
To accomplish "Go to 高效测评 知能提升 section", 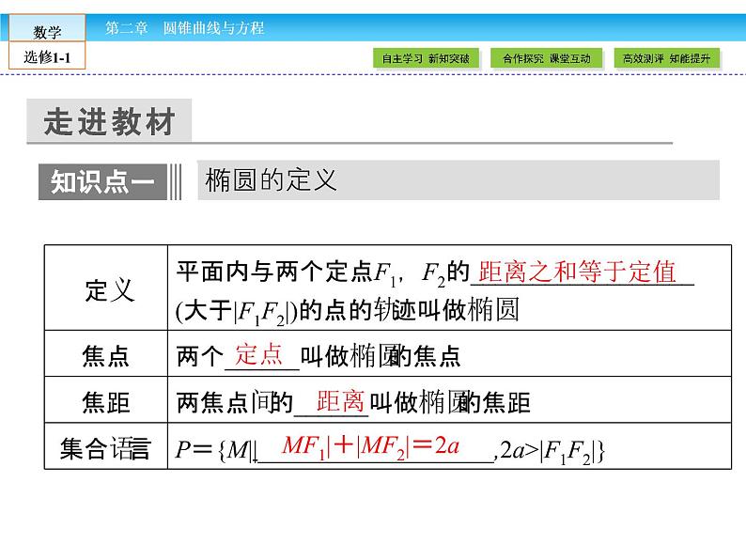I will click(667, 58).
